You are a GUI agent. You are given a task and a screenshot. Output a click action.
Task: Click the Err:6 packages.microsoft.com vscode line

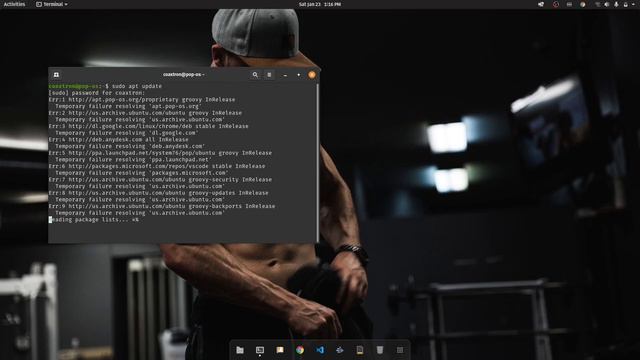coord(157,166)
